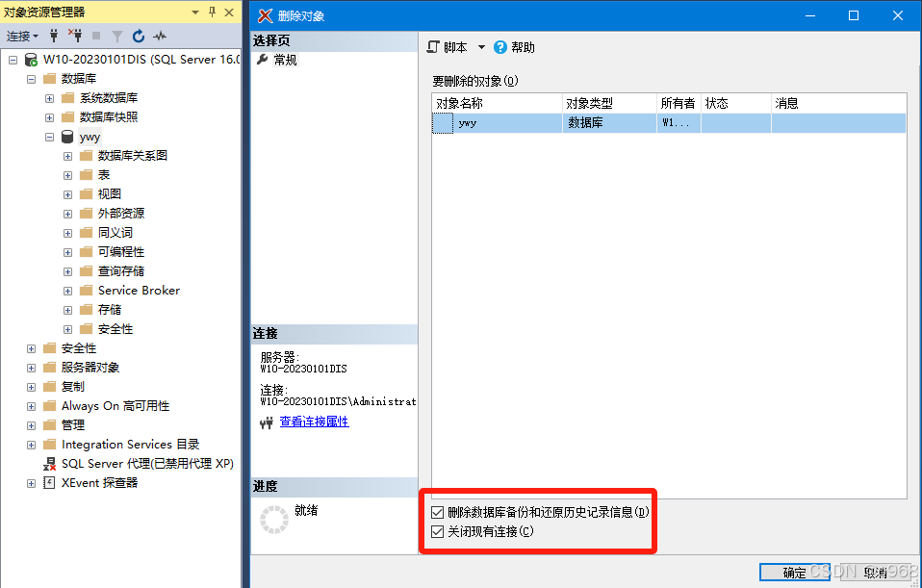Maximize the 删除对象 dialog window
Viewport: 922px width, 588px height.
(854, 15)
